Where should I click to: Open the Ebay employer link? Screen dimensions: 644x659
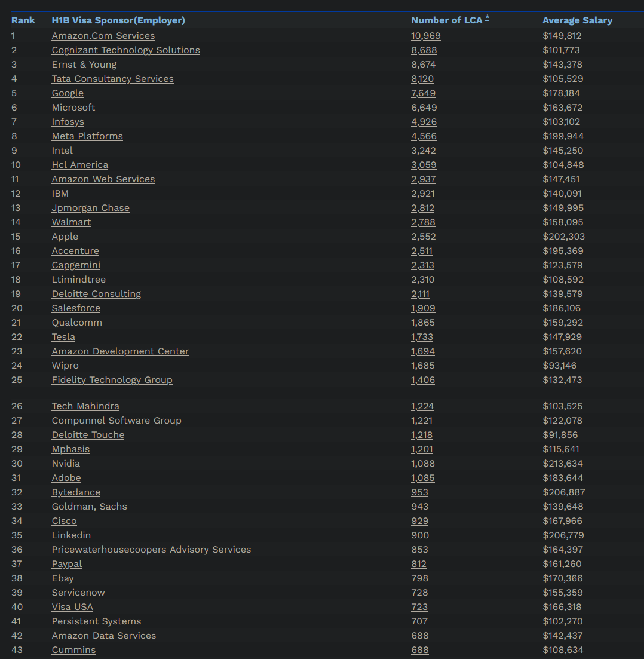(x=63, y=578)
